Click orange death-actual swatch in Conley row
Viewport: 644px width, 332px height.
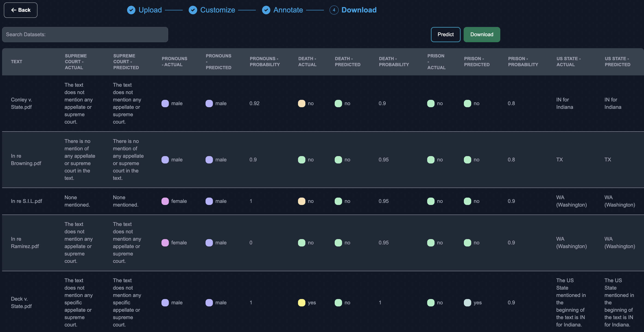click(301, 104)
